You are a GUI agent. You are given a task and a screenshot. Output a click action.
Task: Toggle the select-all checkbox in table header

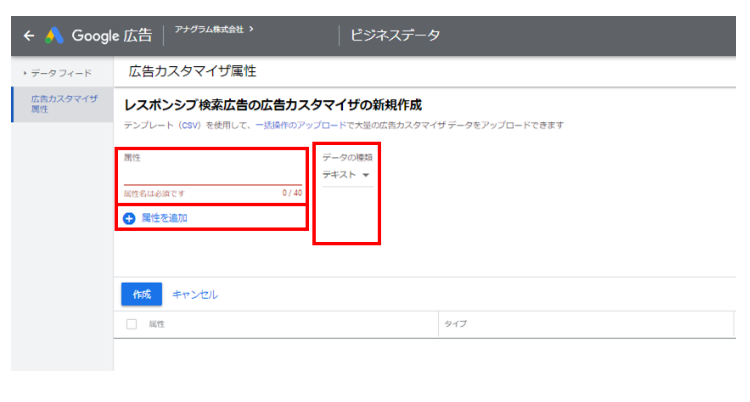[131, 324]
